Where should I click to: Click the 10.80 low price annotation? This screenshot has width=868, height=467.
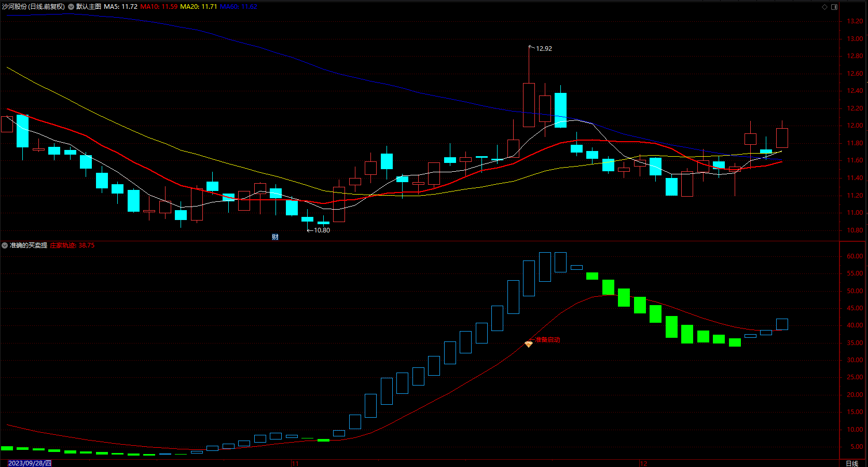click(x=322, y=230)
